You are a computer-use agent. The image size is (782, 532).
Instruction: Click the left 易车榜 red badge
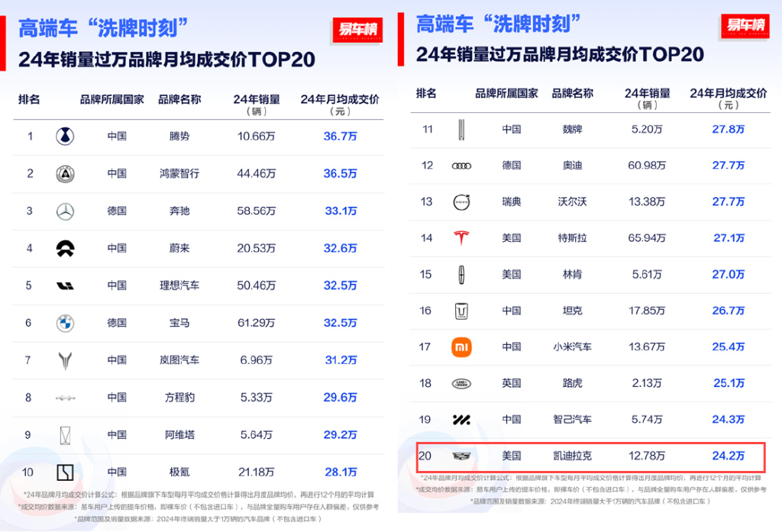pos(357,30)
